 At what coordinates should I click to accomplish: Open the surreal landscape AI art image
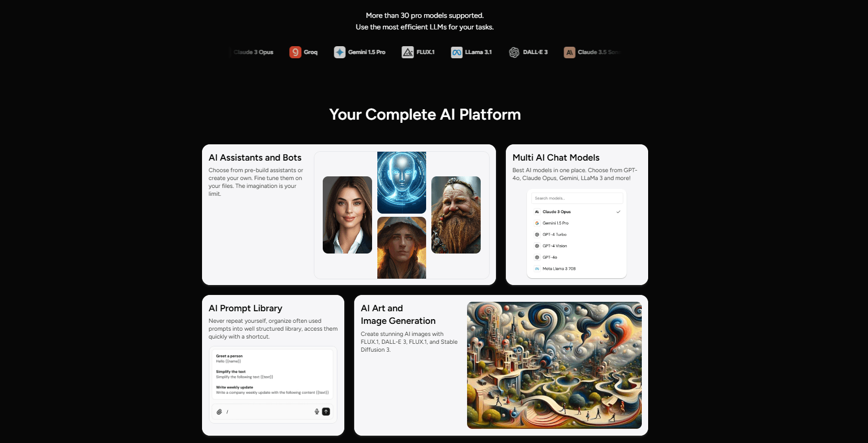[554, 365]
